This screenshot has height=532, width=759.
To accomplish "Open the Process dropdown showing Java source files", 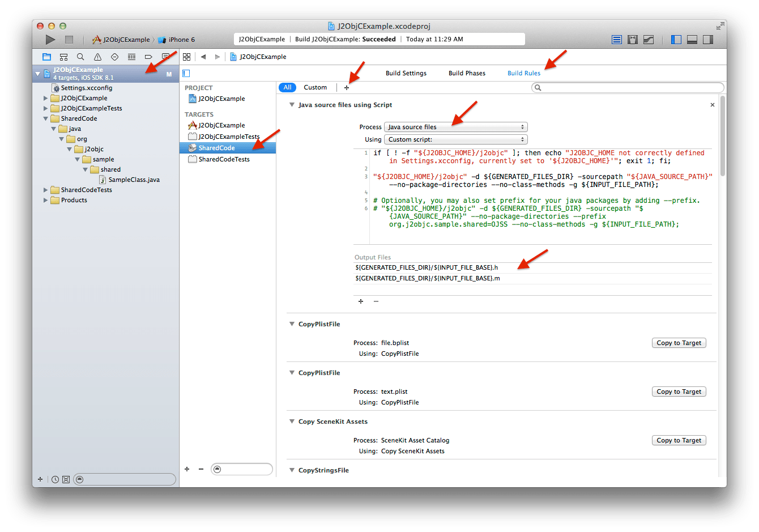I will coord(455,126).
